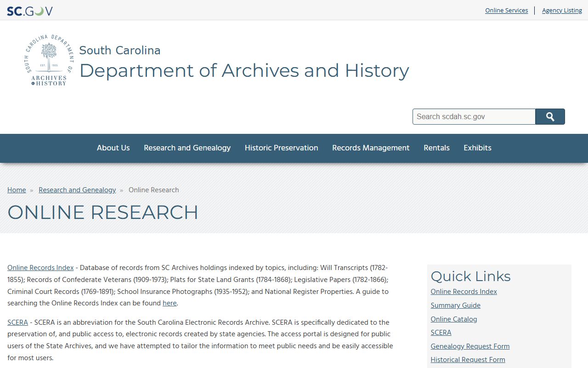Screen dimensions: 588x368
Task: Open Historical Request Form quick link
Action: click(468, 360)
